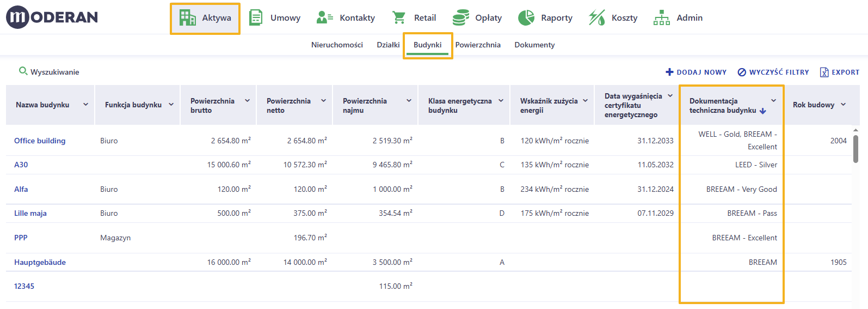Image resolution: width=868 pixels, height=309 pixels.
Task: Click the Raporty pie chart icon
Action: pos(526,17)
